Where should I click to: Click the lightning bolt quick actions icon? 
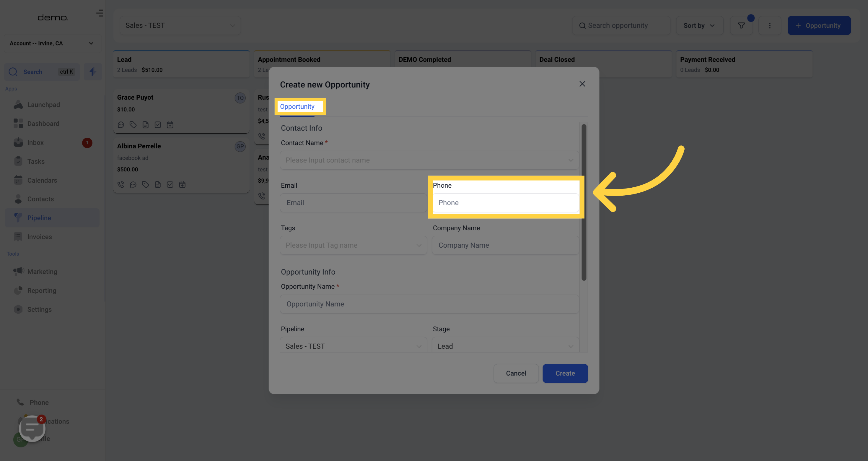click(x=93, y=72)
